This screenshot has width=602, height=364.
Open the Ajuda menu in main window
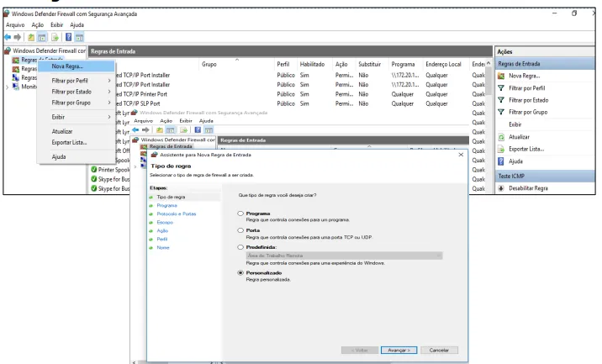tap(77, 24)
